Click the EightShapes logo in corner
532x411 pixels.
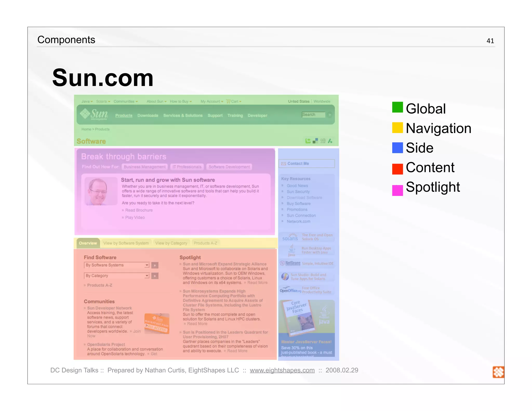click(x=498, y=372)
